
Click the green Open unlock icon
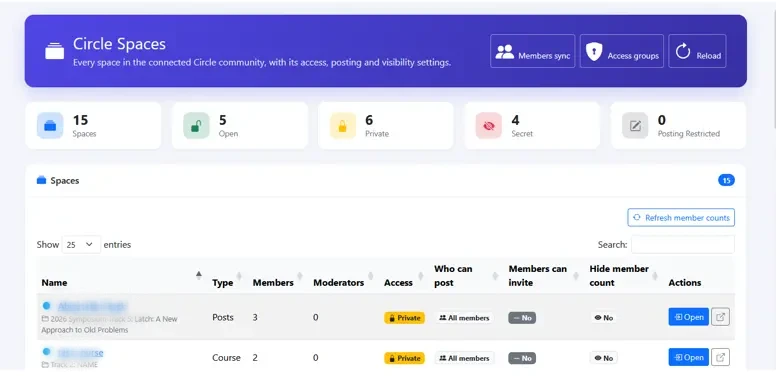coord(196,126)
